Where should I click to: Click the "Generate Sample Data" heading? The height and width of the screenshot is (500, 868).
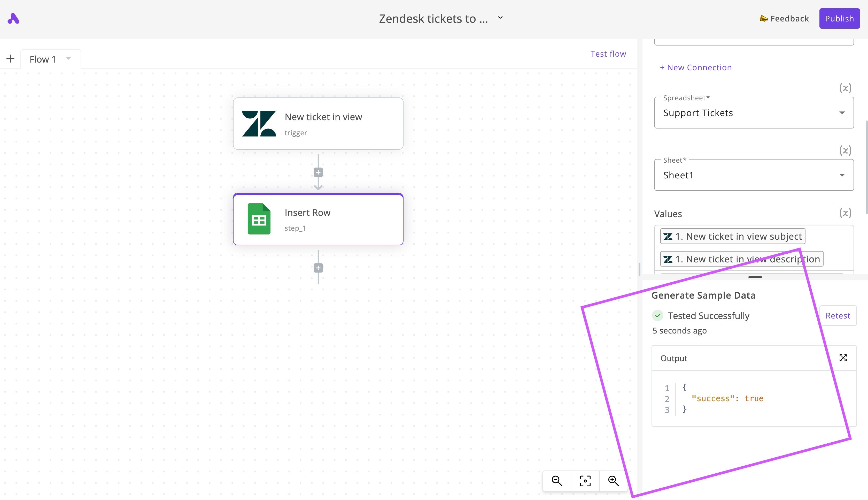(703, 295)
